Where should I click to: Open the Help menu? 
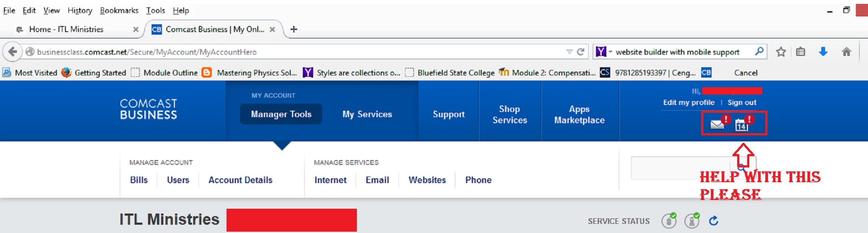tap(181, 10)
